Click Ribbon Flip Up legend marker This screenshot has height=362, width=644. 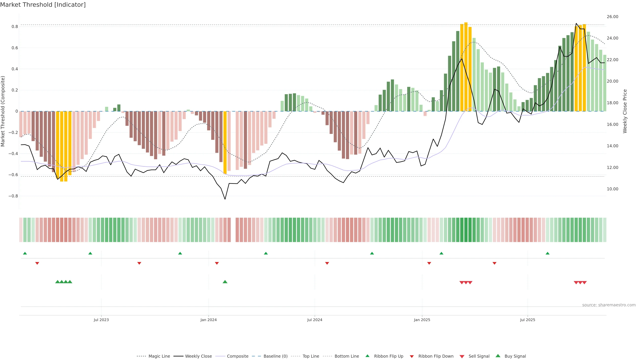(367, 356)
